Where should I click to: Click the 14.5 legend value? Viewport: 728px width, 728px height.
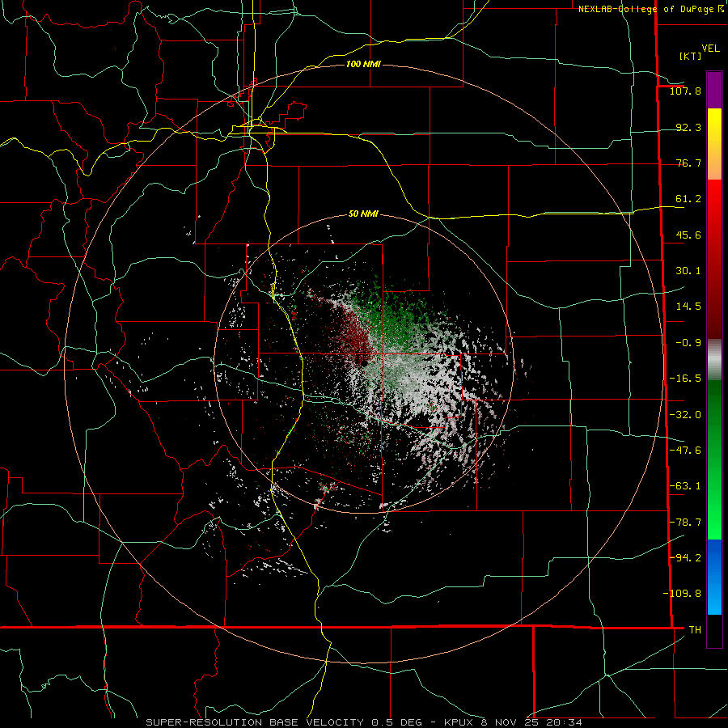[688, 307]
